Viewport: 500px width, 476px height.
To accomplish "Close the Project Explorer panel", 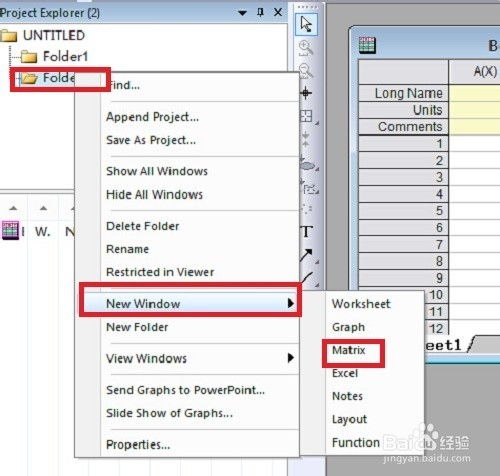I will [277, 13].
